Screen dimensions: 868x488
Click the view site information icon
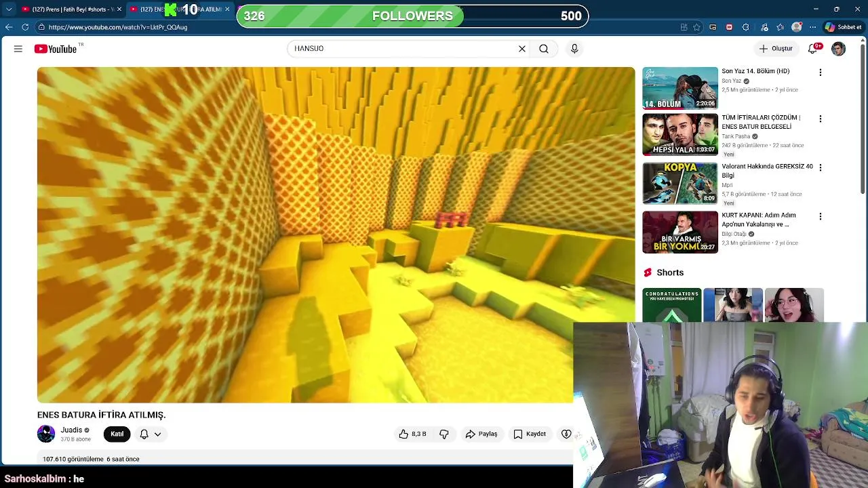click(41, 27)
